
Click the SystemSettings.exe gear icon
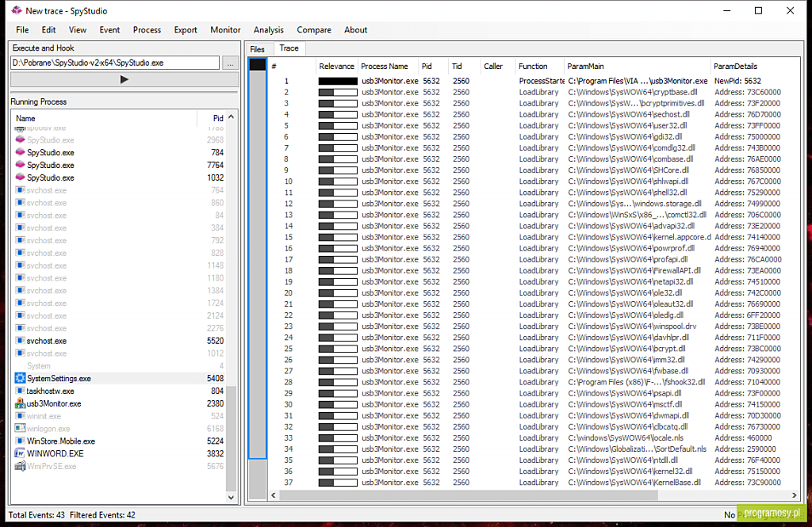click(20, 379)
